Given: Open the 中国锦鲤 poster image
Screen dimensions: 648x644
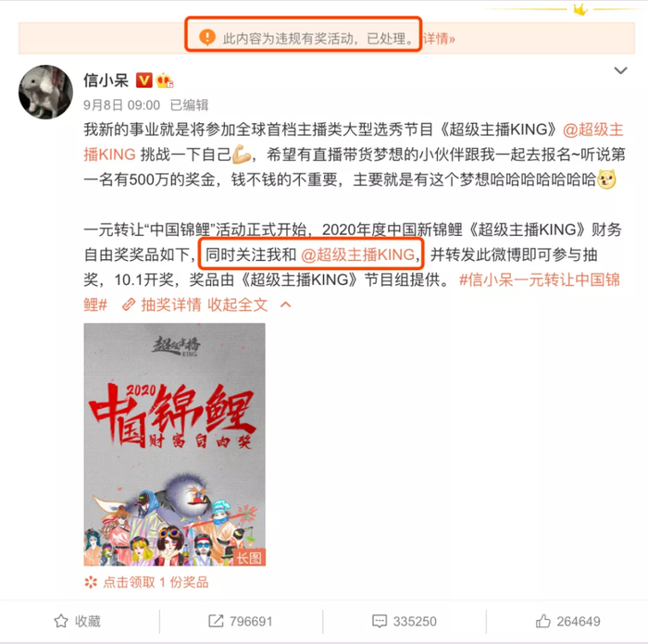Looking at the screenshot, I should click(x=174, y=444).
